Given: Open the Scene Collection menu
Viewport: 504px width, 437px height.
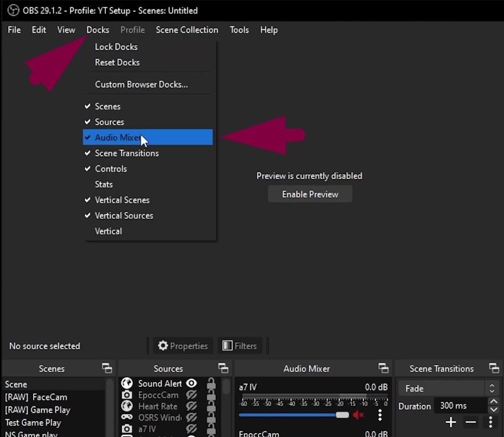Looking at the screenshot, I should (x=187, y=30).
